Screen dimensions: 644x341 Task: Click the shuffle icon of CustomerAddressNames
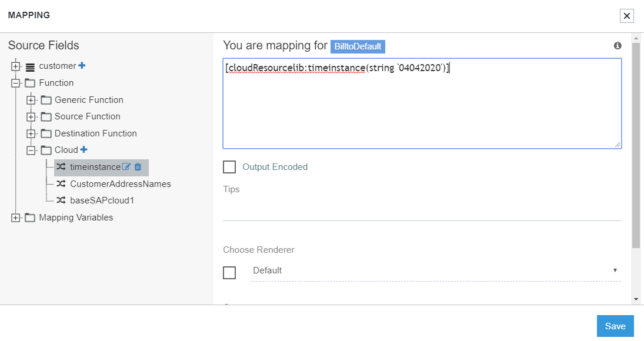[x=61, y=184]
